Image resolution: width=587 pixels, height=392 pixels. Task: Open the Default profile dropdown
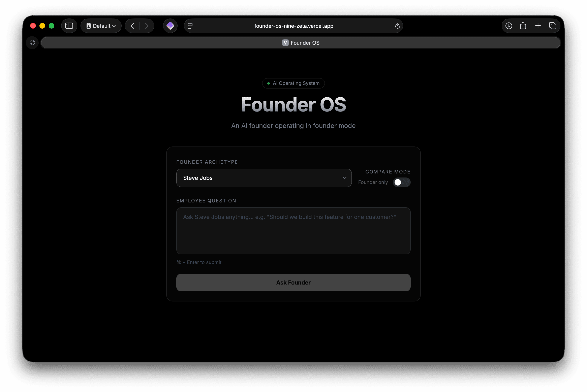click(x=101, y=26)
